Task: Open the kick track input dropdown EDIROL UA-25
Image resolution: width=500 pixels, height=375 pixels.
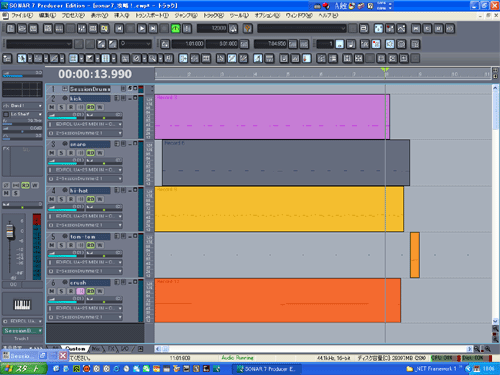Action: (85, 124)
